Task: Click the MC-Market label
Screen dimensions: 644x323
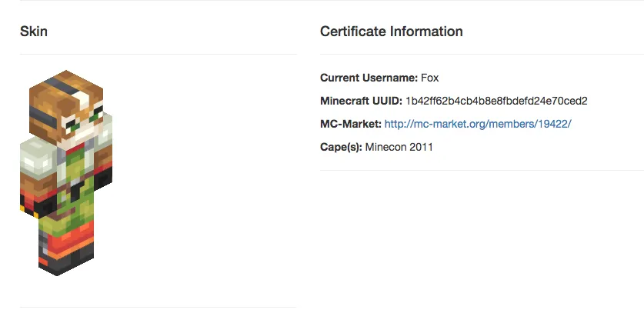Action: click(x=351, y=124)
